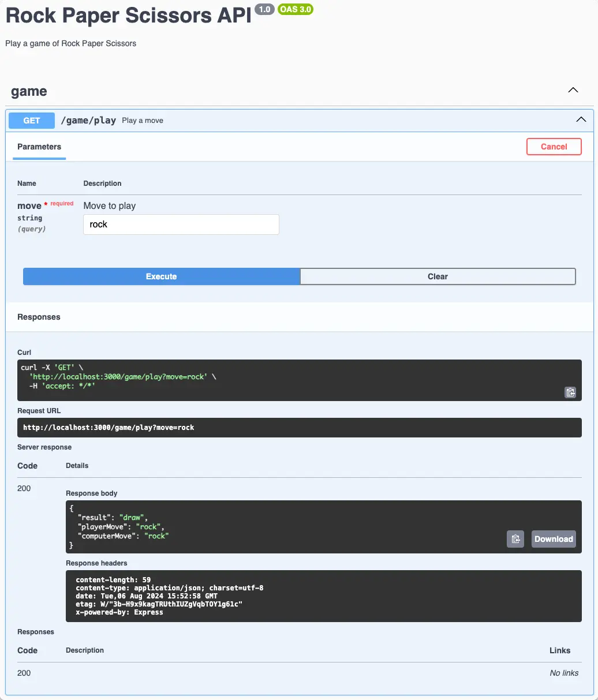Switch to the Parameters tab
The image size is (598, 700).
(39, 147)
